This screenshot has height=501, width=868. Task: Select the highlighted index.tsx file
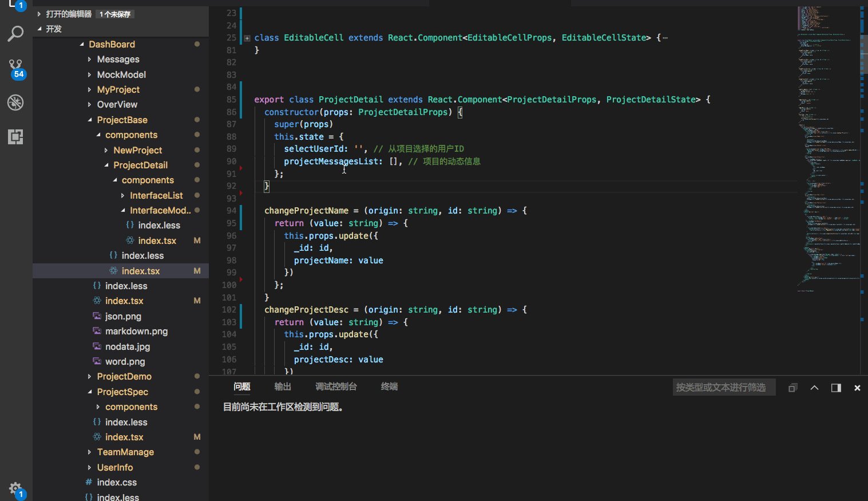coord(121,271)
